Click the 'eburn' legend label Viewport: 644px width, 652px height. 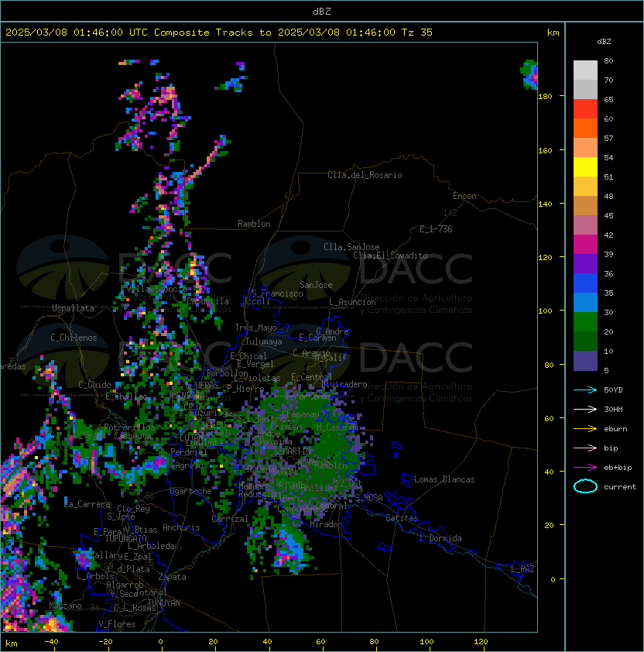(x=615, y=429)
